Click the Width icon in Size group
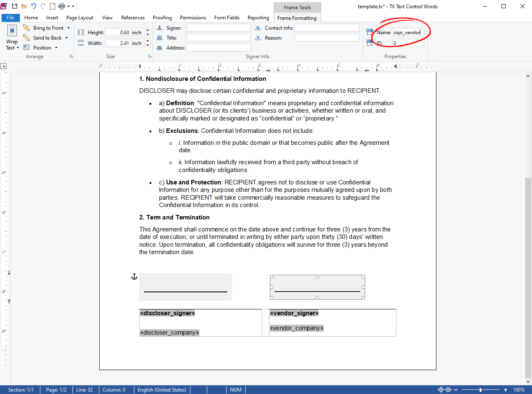 click(81, 43)
